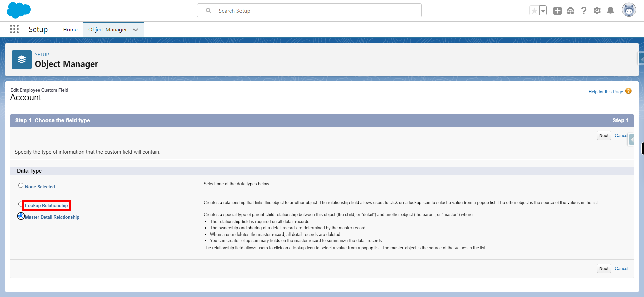The width and height of the screenshot is (644, 297).
Task: Go to the Home tab
Action: point(70,30)
